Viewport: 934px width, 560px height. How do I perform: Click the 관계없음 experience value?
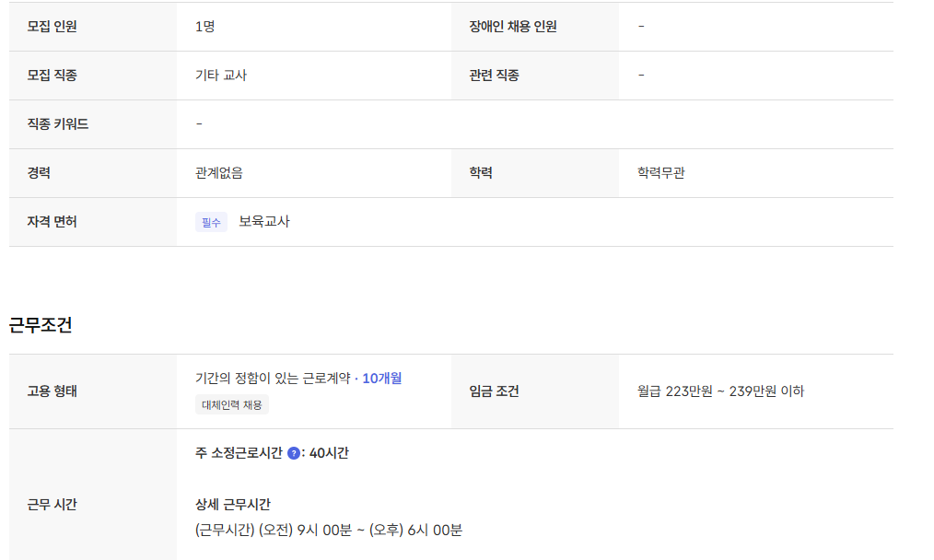pos(219,173)
